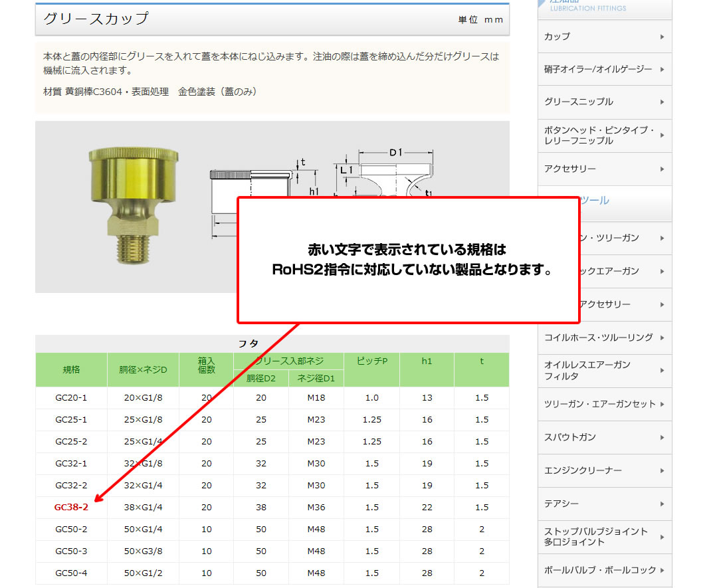713x588 pixels.
Task: Click the ネジ径D1 column header
Action: [316, 378]
